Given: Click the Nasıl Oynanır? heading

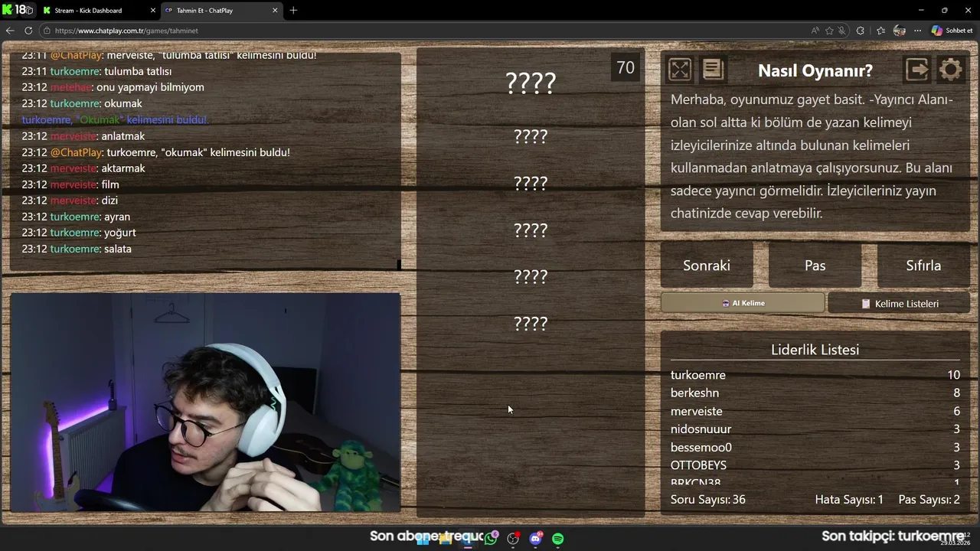Looking at the screenshot, I should pos(815,70).
